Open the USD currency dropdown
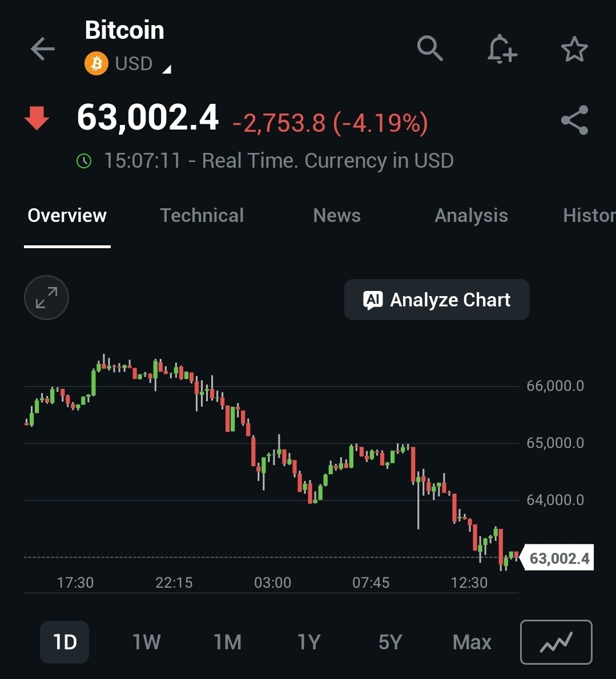The height and width of the screenshot is (679, 616). (134, 63)
